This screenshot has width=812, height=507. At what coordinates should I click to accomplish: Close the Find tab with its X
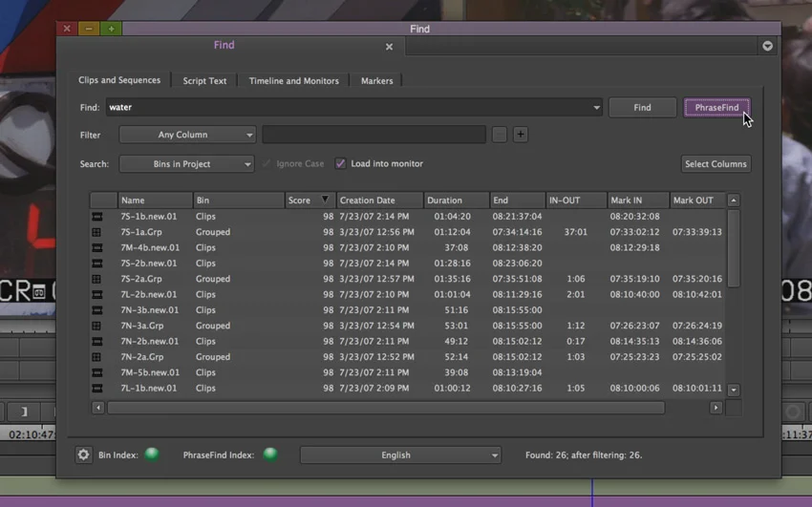point(389,47)
